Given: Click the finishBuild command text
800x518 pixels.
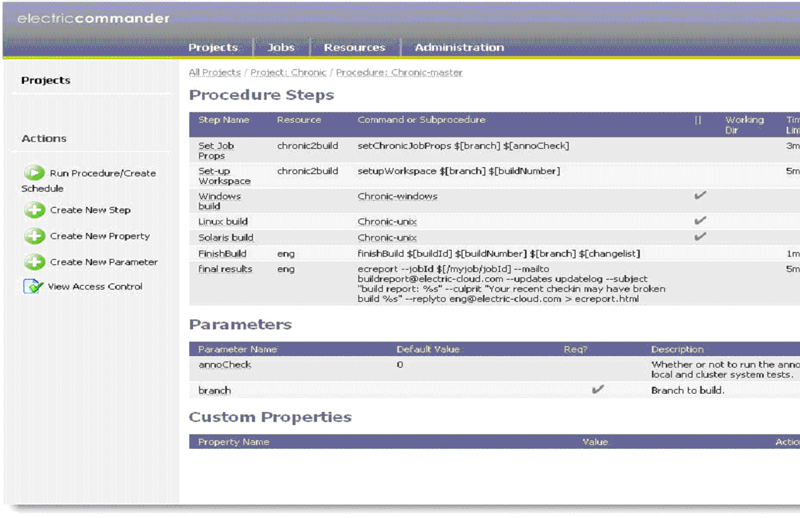Looking at the screenshot, I should click(x=499, y=254).
